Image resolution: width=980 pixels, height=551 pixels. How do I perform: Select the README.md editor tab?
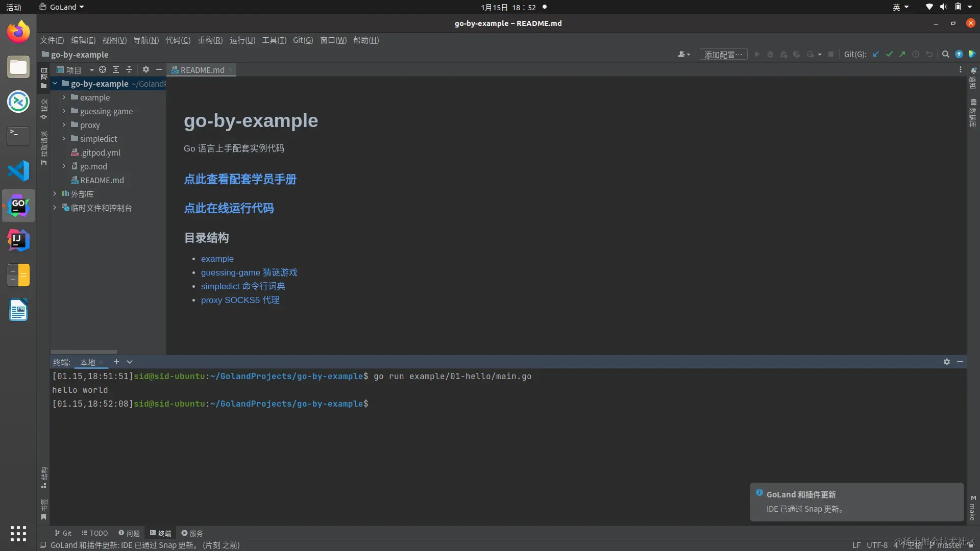tap(202, 70)
